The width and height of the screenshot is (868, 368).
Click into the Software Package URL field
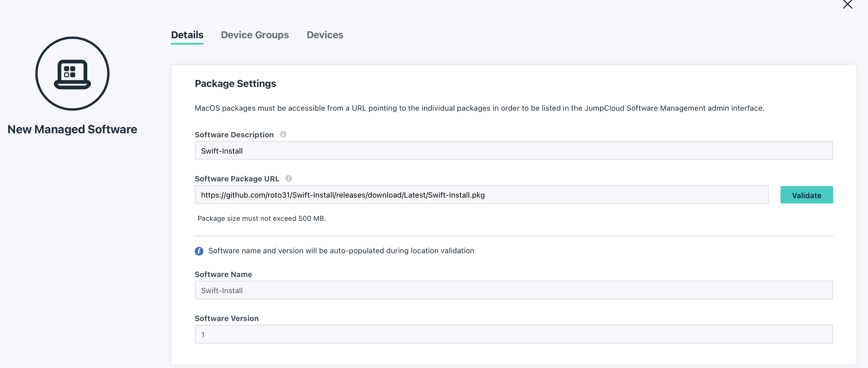tap(481, 195)
